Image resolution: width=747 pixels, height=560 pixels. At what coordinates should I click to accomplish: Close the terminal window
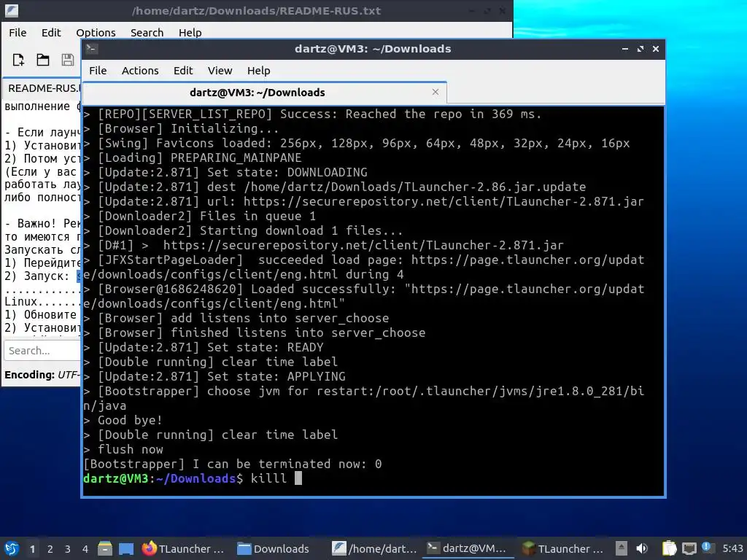656,49
